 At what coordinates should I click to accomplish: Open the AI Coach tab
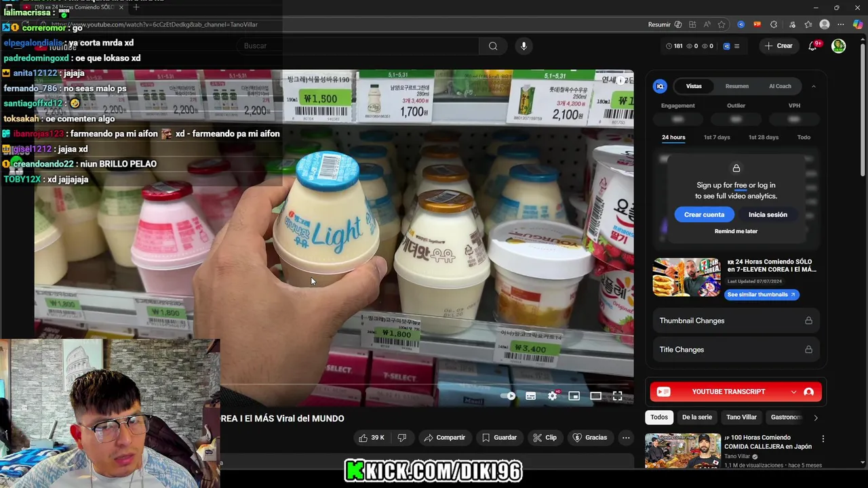point(780,86)
